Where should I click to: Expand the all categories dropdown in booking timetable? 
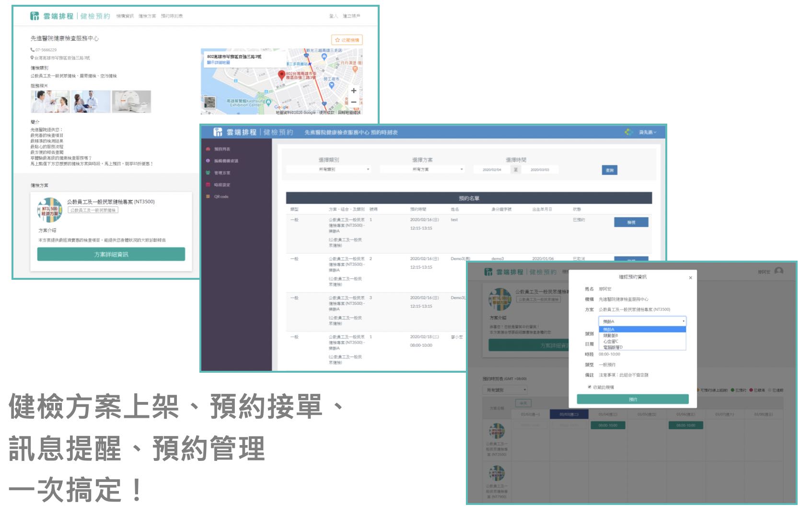(505, 390)
